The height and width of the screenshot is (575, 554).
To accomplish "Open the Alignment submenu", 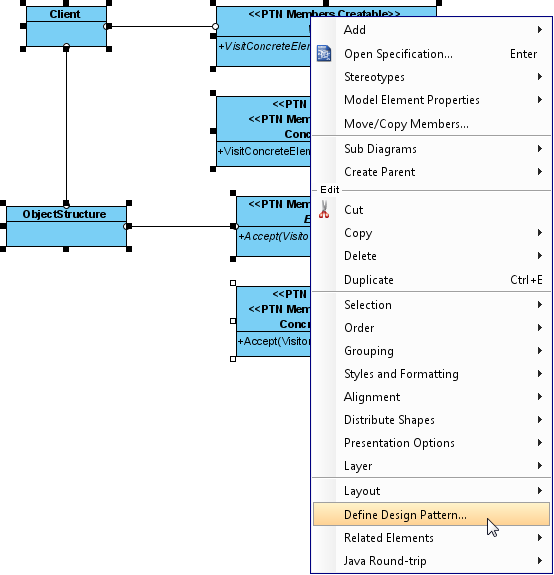I will coord(431,397).
